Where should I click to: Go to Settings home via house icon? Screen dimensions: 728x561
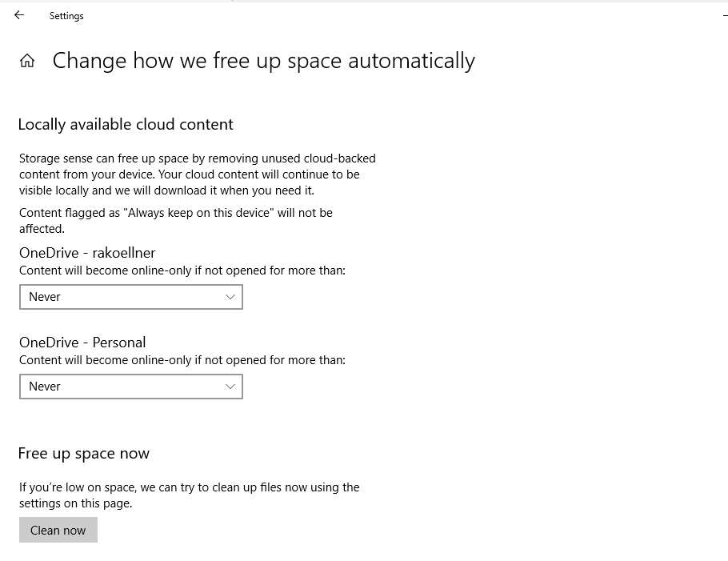point(27,61)
